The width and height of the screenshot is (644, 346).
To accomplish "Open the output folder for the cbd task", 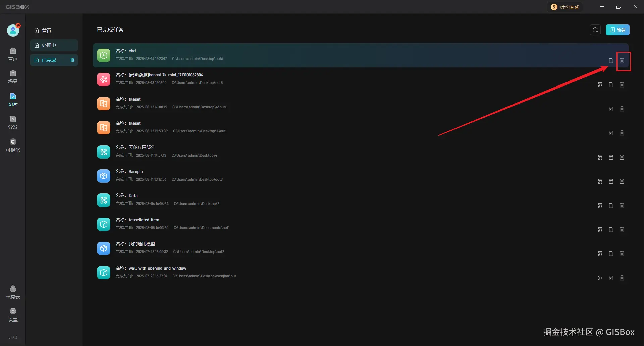I will pyautogui.click(x=611, y=61).
